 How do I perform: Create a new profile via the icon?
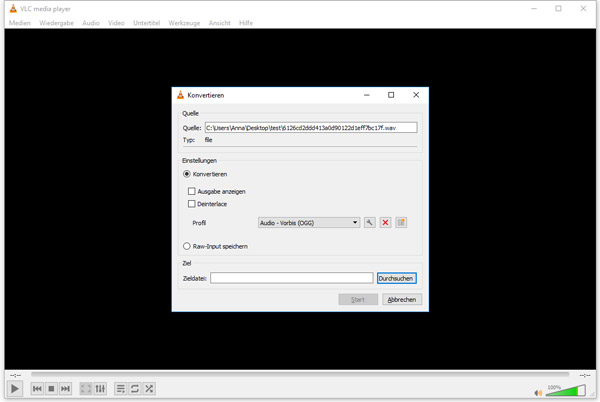point(401,223)
